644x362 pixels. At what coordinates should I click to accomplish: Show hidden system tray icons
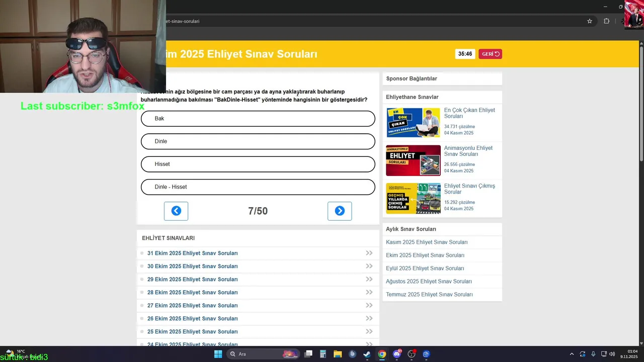pos(572,354)
